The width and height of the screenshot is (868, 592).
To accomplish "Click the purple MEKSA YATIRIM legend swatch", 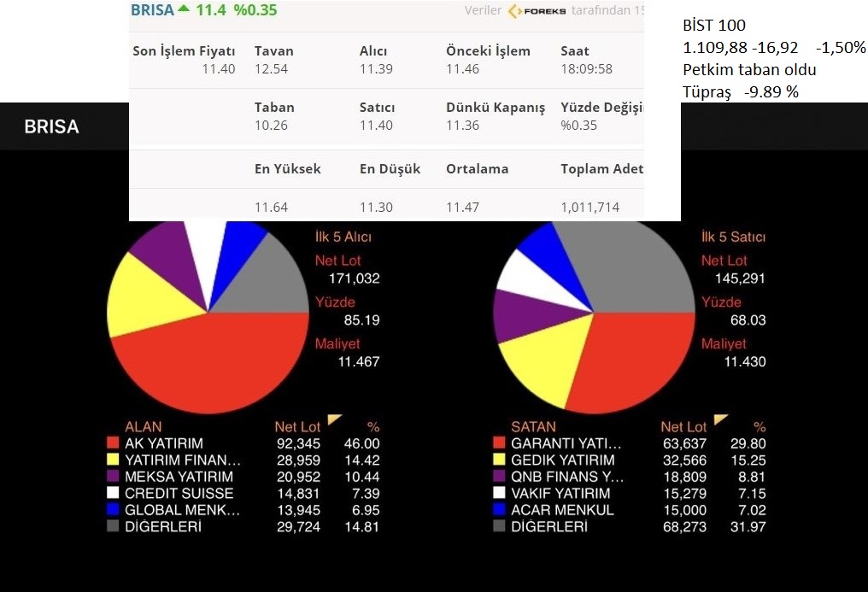I will (113, 476).
